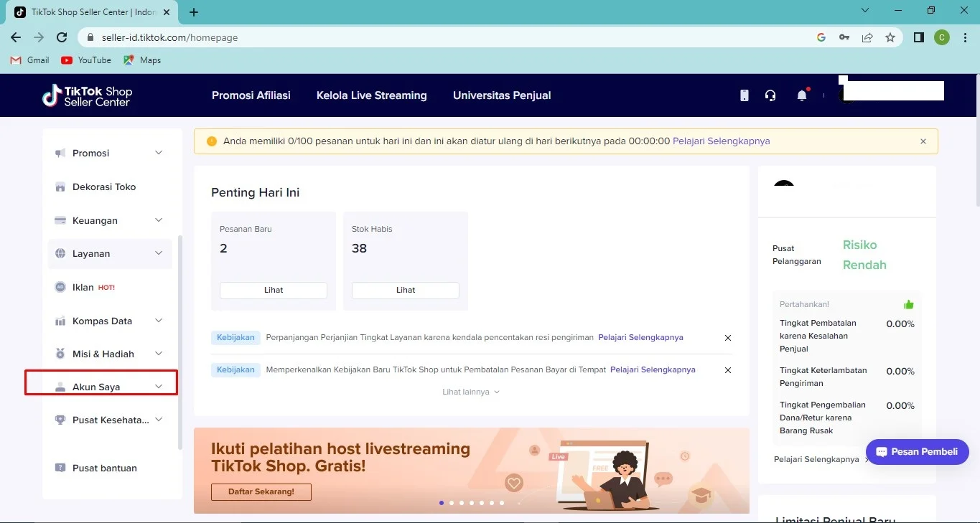
Task: Click the Iklan AD icon
Action: click(60, 287)
